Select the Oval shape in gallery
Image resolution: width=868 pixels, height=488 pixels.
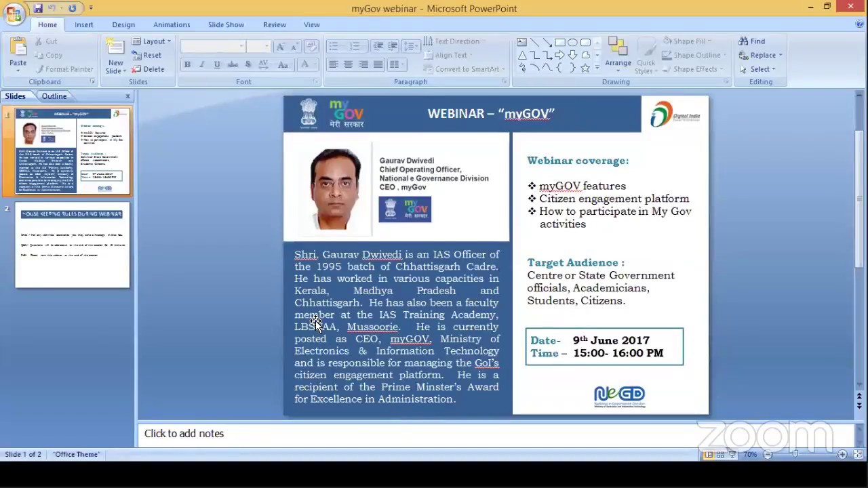[572, 42]
